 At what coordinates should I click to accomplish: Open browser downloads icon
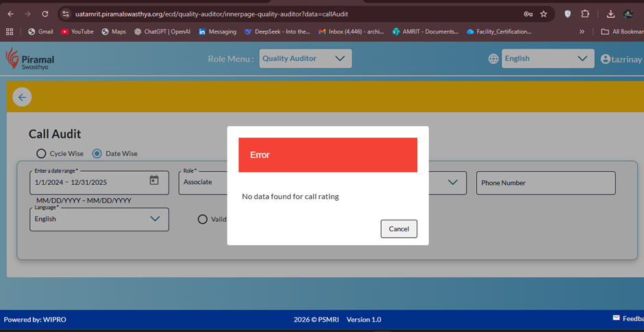610,14
